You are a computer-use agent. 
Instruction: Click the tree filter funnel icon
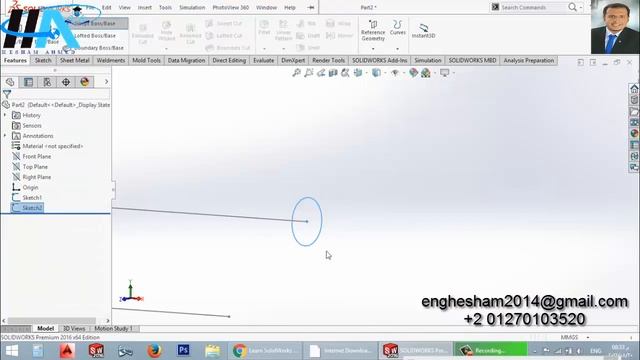tap(7, 94)
